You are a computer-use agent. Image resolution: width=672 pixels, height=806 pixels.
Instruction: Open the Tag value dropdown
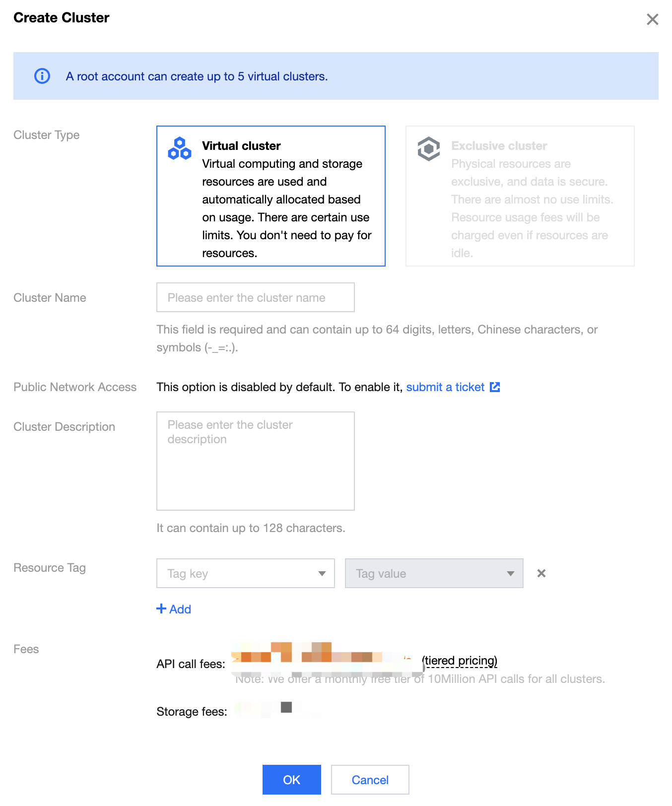tap(434, 573)
